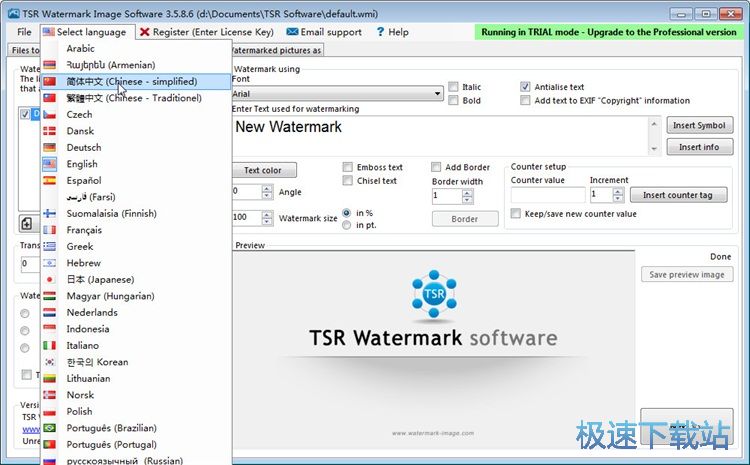The width and height of the screenshot is (750, 465).
Task: Click the Finnish flag icon
Action: (x=50, y=213)
